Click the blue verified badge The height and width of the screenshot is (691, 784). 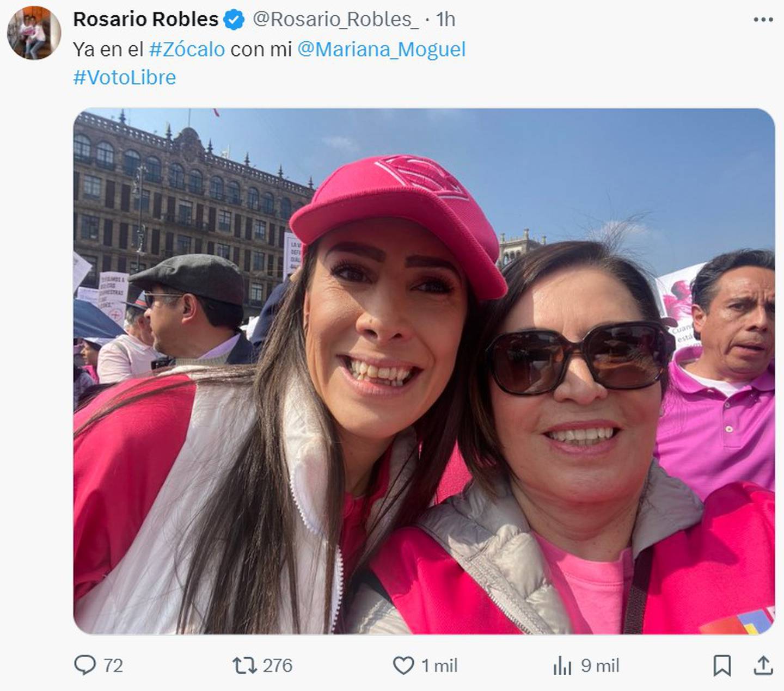pyautogui.click(x=234, y=20)
